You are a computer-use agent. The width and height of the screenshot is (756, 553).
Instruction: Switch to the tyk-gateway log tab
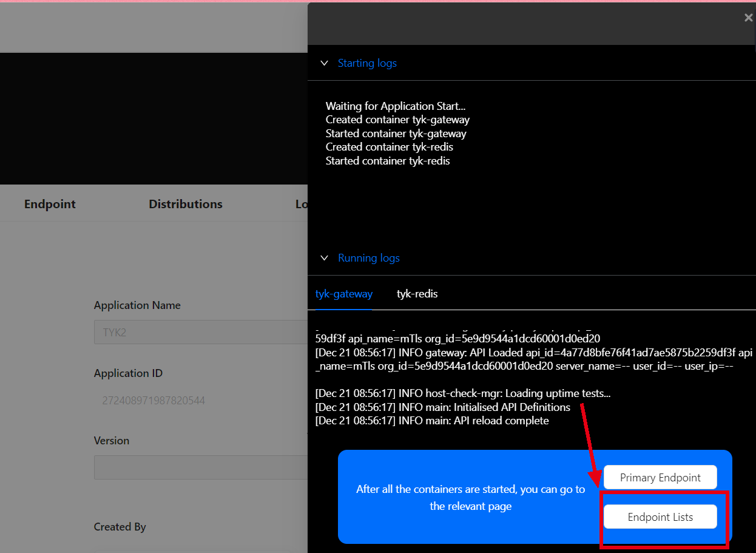click(344, 294)
